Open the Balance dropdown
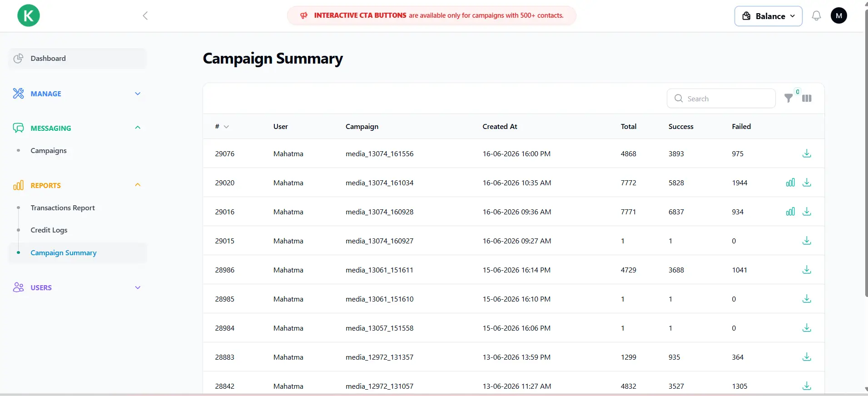This screenshot has height=396, width=868. tap(768, 16)
